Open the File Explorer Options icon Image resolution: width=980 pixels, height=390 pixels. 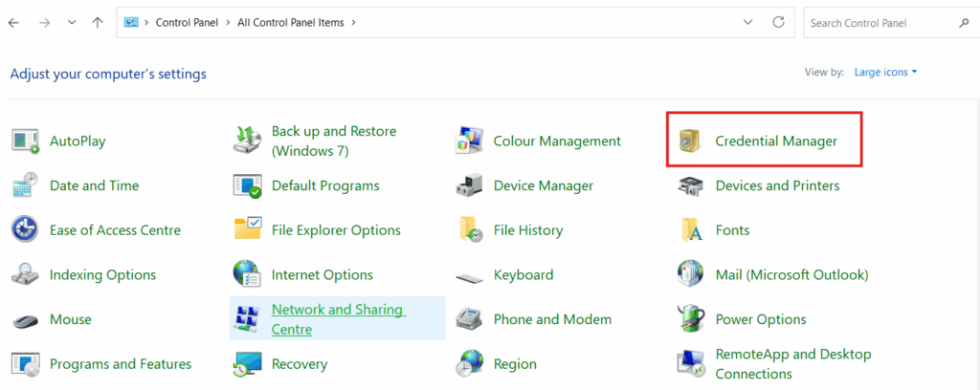(248, 229)
